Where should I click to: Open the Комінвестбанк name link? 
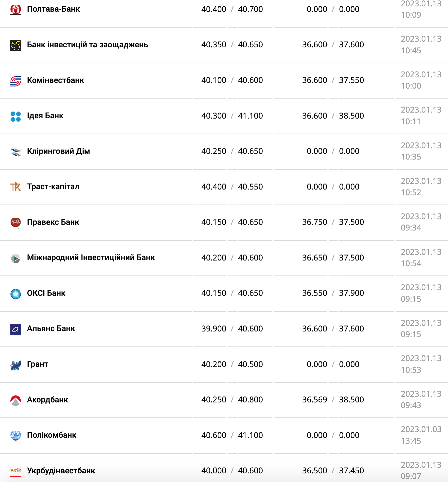click(55, 80)
